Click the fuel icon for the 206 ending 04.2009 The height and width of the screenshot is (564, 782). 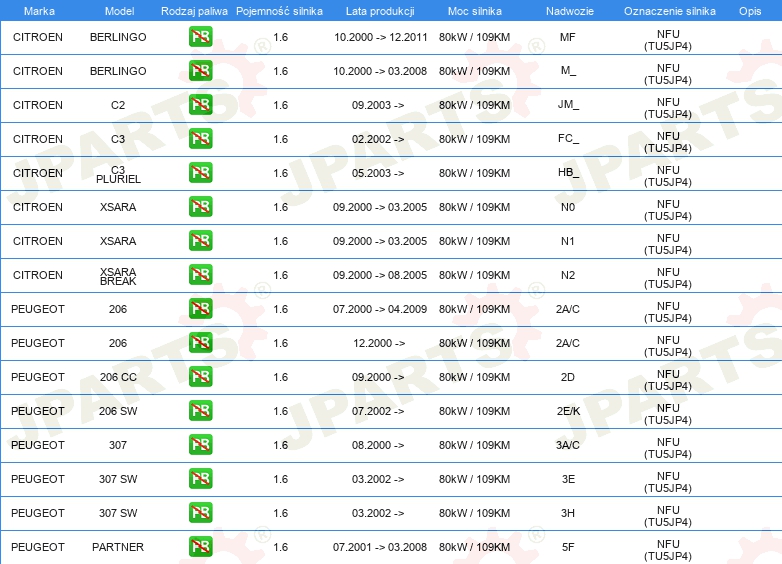click(200, 309)
